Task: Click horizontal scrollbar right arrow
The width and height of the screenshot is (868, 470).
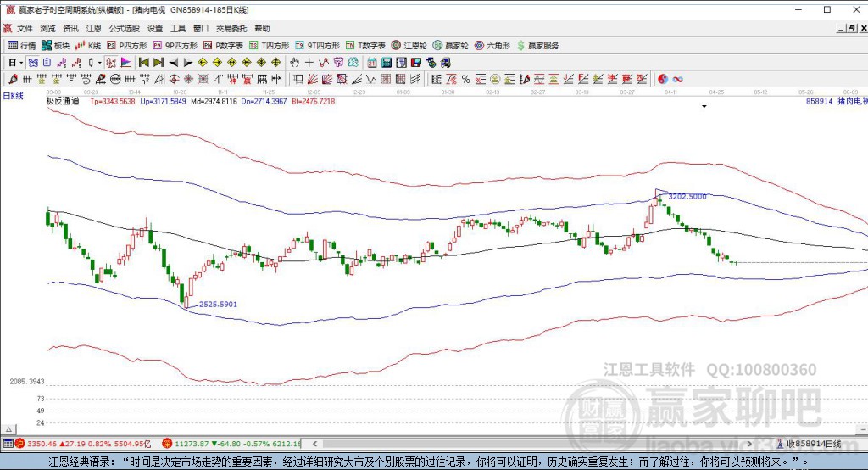Action: tap(750, 444)
